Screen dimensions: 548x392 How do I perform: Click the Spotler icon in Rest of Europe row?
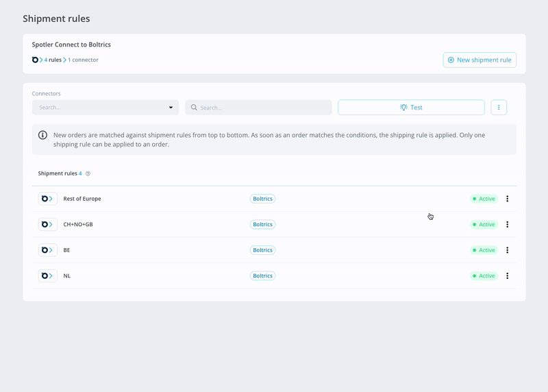pos(47,199)
